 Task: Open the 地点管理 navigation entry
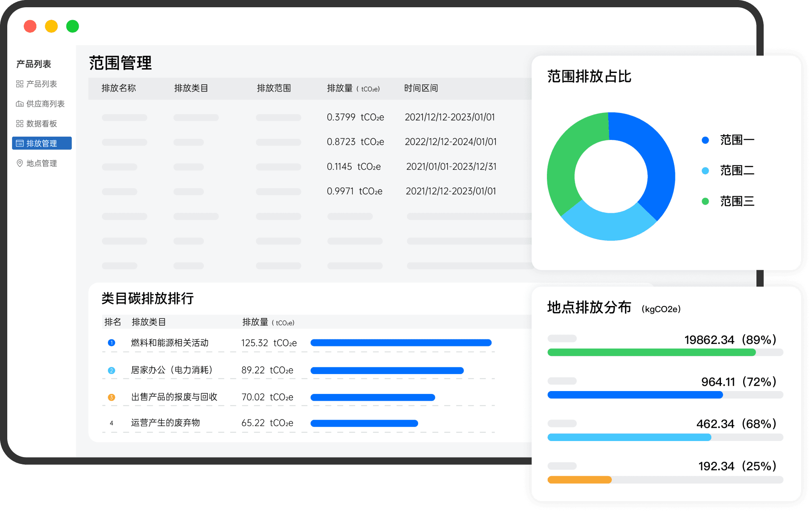click(x=41, y=163)
